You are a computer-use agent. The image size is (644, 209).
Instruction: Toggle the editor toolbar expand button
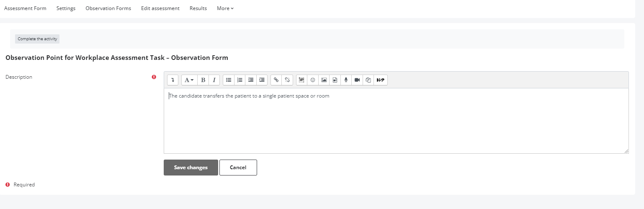coord(173,80)
